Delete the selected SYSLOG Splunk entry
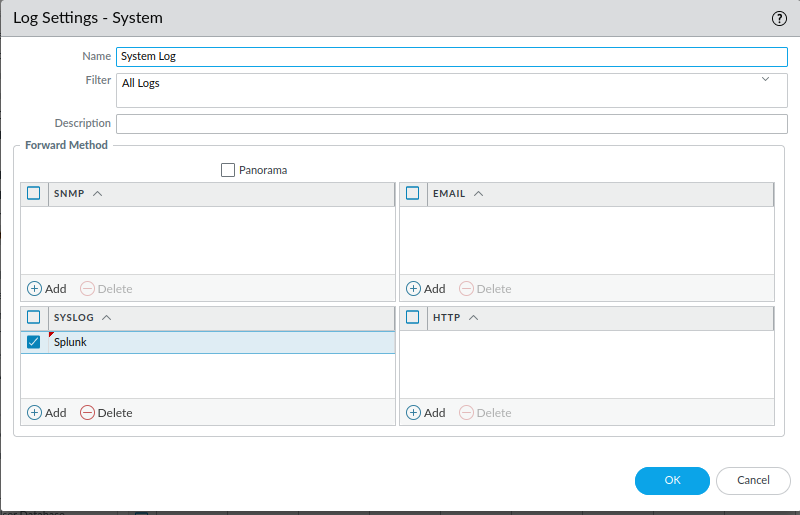Screen dimensions: 800x515 (x=106, y=412)
